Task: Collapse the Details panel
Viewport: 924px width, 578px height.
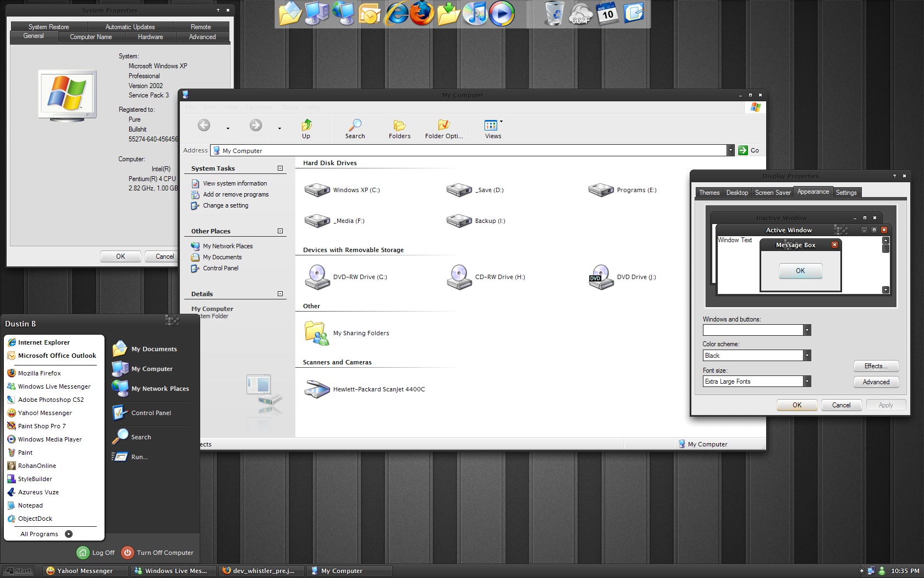Action: click(x=280, y=294)
